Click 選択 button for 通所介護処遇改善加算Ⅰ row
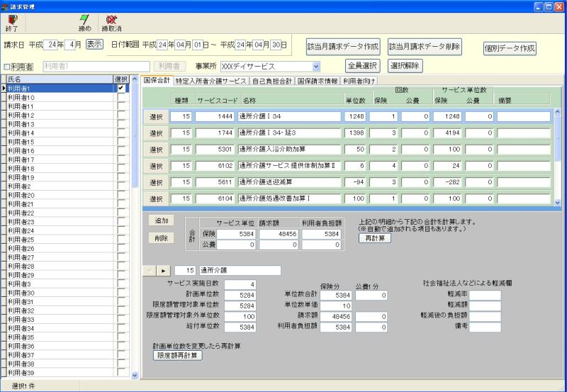The width and height of the screenshot is (567, 392). [x=156, y=199]
